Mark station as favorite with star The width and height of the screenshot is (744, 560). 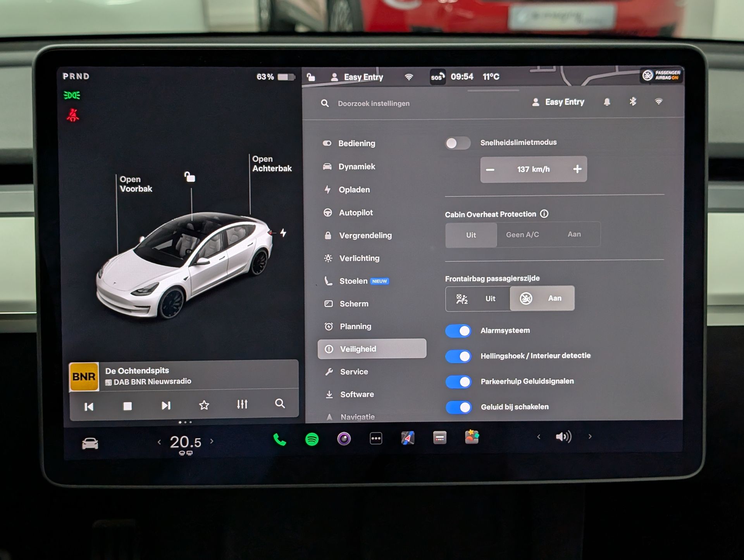204,405
